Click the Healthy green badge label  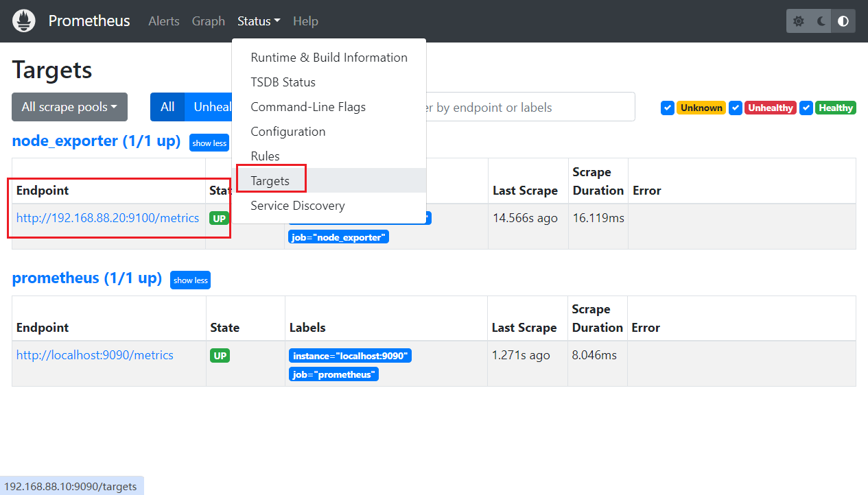pos(836,108)
